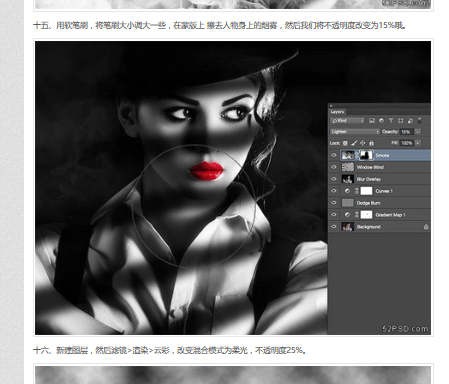Click the adjustment layer filter icon

[381, 121]
